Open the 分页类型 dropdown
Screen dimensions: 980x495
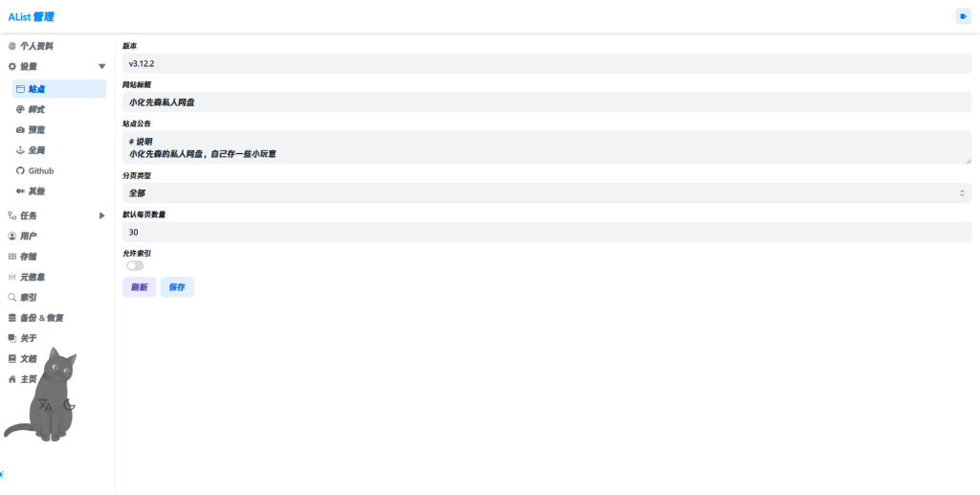click(x=546, y=193)
